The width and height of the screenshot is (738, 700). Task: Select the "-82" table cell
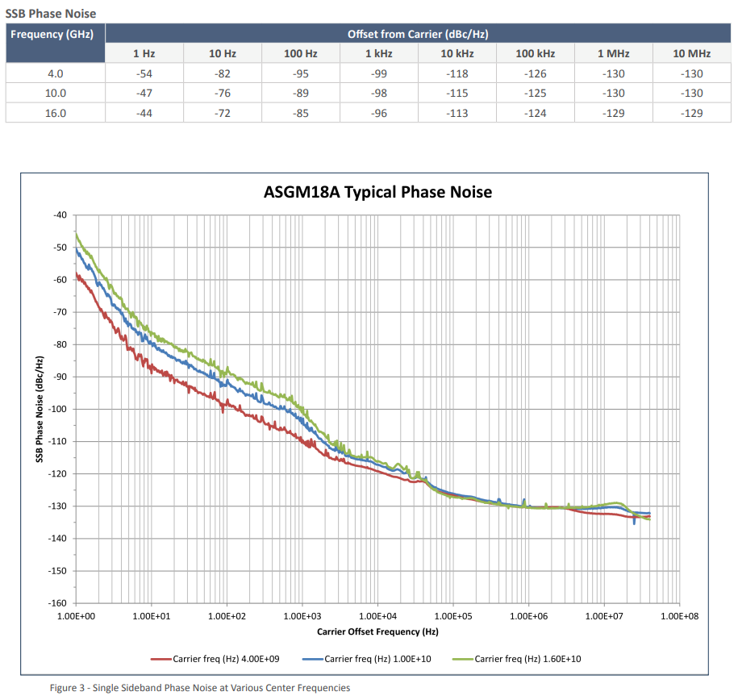223,74
